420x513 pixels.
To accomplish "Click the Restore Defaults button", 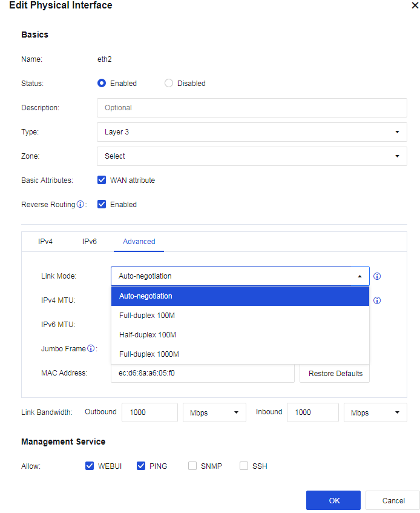I will (335, 374).
